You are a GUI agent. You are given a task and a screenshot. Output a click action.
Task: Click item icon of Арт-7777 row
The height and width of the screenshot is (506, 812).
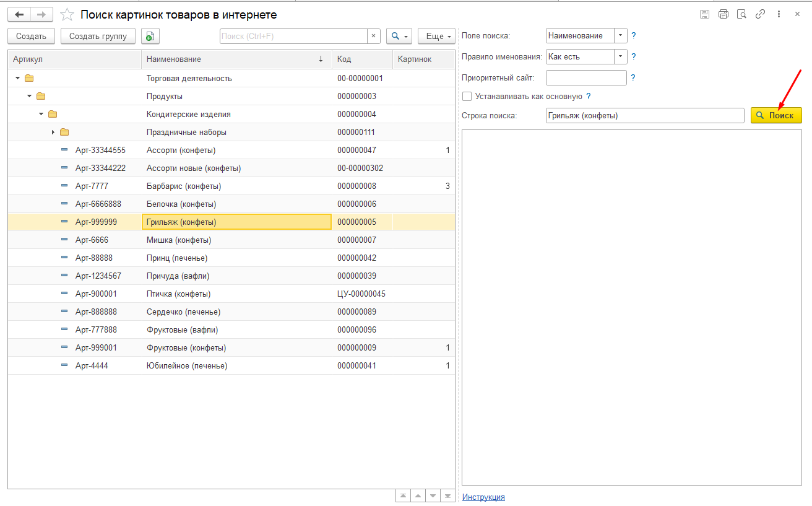pos(64,186)
